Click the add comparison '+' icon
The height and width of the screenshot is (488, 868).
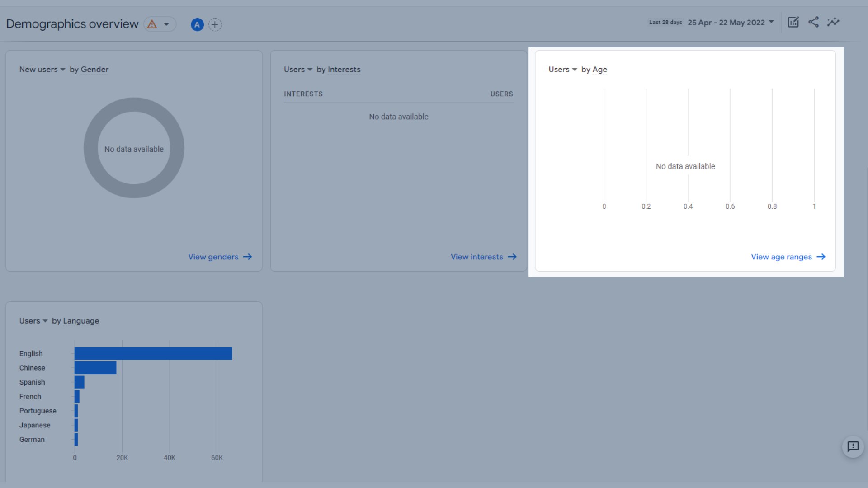215,24
